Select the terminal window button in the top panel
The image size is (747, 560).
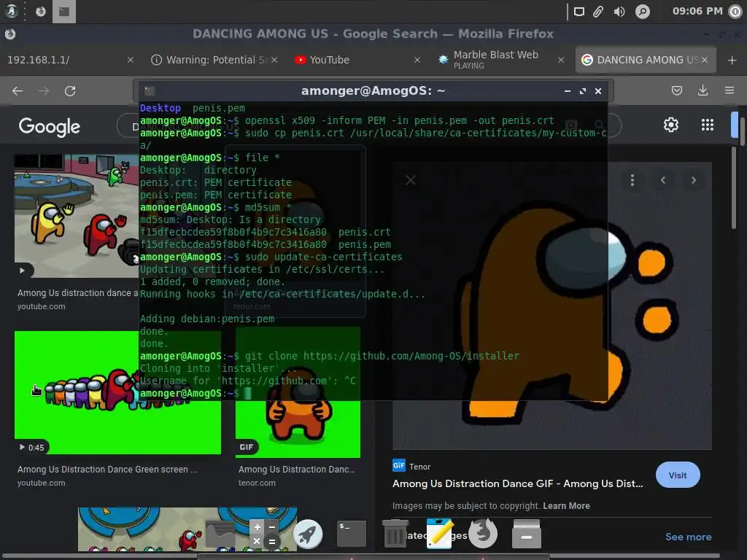(64, 12)
